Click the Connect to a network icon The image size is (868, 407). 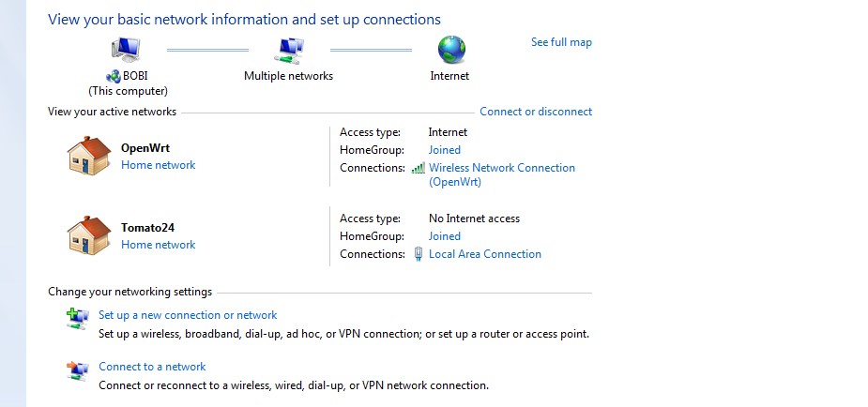pyautogui.click(x=77, y=370)
